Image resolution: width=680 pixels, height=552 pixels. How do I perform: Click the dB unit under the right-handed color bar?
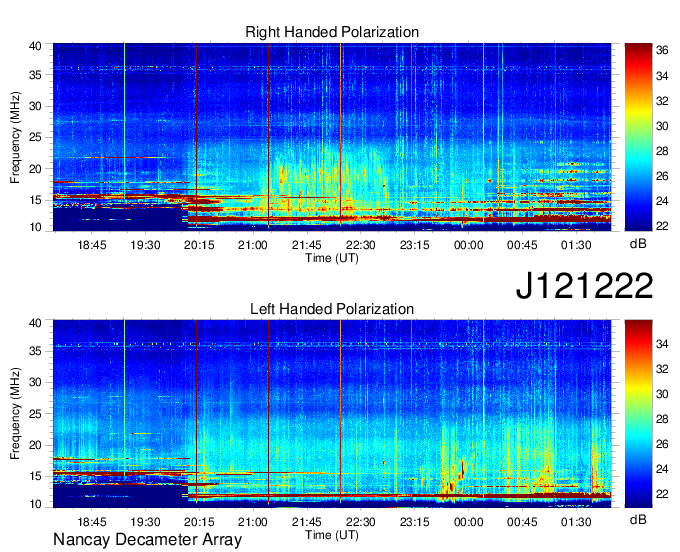tap(638, 244)
